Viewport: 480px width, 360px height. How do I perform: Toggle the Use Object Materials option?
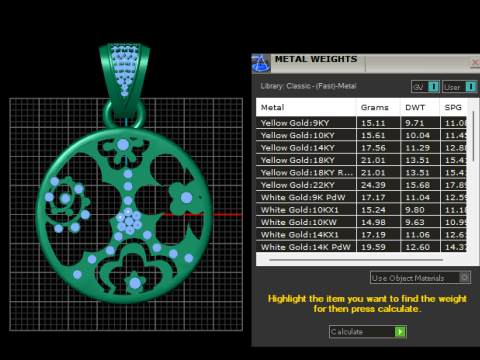coord(420,278)
